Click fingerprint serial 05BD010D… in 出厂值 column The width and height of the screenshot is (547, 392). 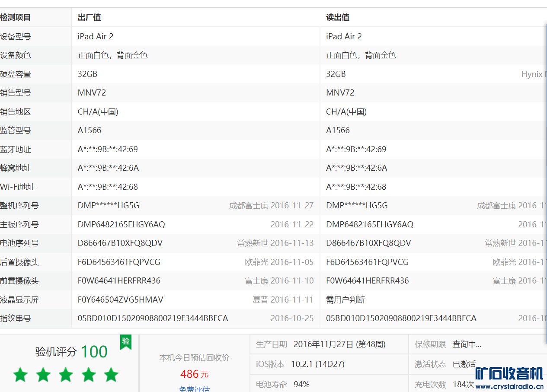tap(153, 319)
